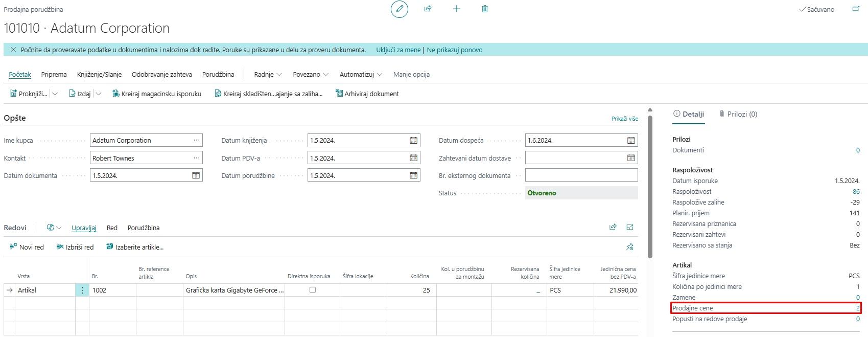Open the Automatizuj dropdown
The image size is (868, 337).
pos(361,74)
